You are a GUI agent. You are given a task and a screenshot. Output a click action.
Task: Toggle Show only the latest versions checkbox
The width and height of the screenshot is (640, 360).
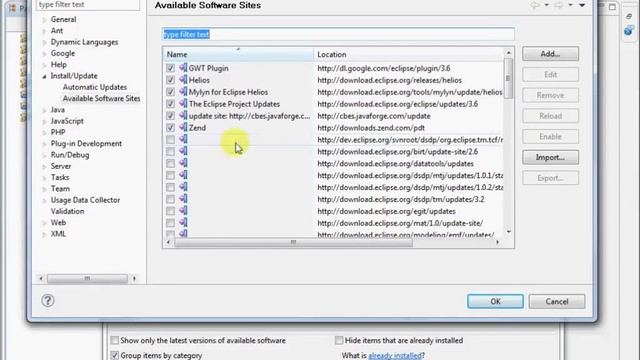tap(115, 340)
